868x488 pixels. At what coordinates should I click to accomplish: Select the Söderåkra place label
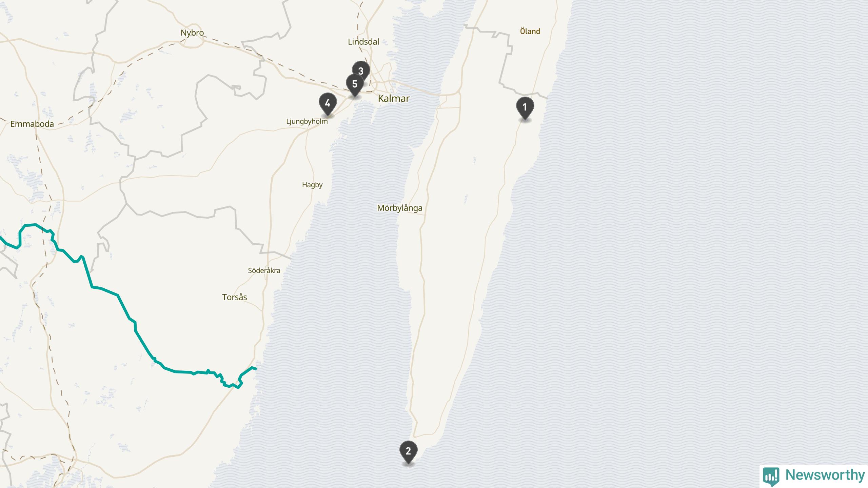(x=264, y=270)
